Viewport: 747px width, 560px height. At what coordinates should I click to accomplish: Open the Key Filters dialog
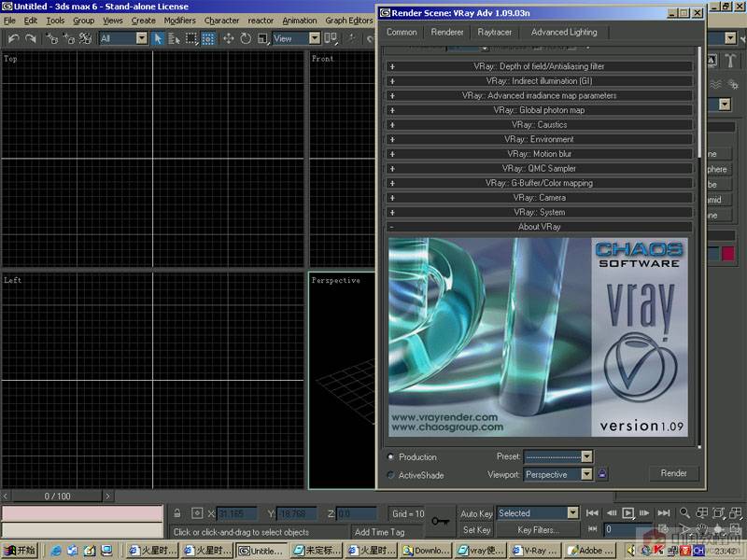click(538, 529)
